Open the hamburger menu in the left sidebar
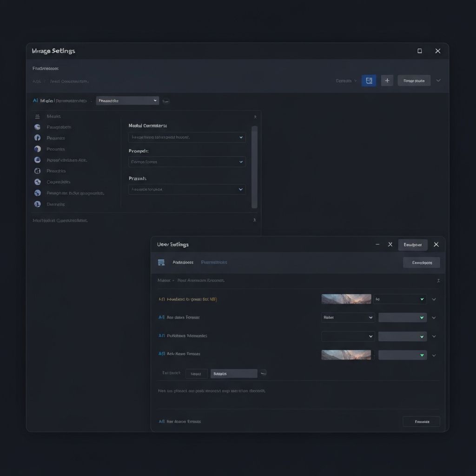The width and height of the screenshot is (476, 476). (37, 116)
